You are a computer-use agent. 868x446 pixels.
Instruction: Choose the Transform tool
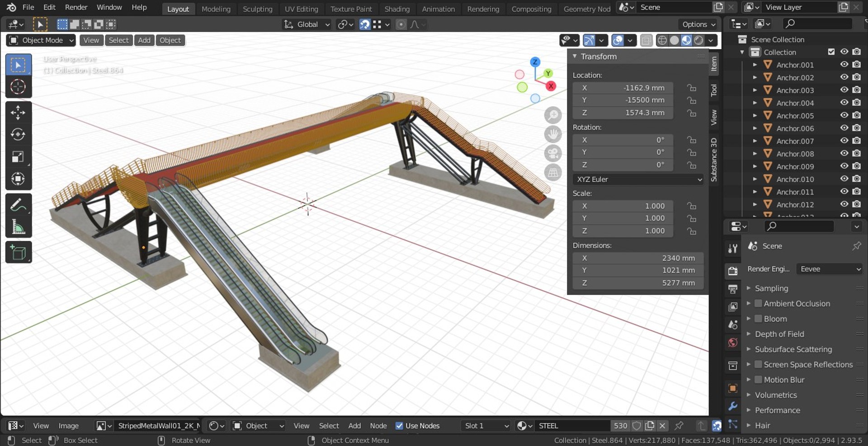pos(18,179)
